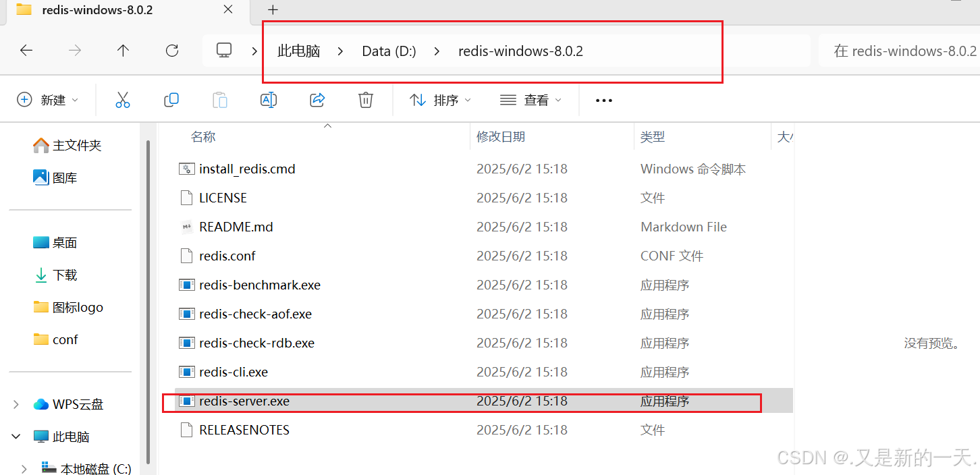Viewport: 980px width, 475px height.
Task: Click the redis-cli.exe application icon
Action: pyautogui.click(x=186, y=372)
